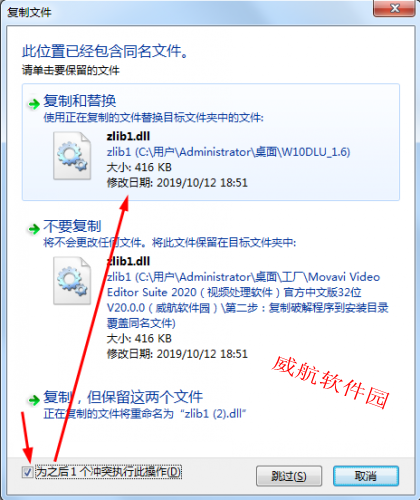Screen dimensions: 420x500
Task: Click the 取消 button
Action: coord(366,476)
